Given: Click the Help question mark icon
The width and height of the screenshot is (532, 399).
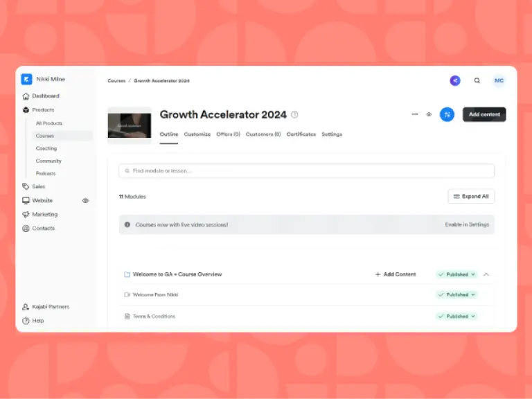Looking at the screenshot, I should [26, 321].
